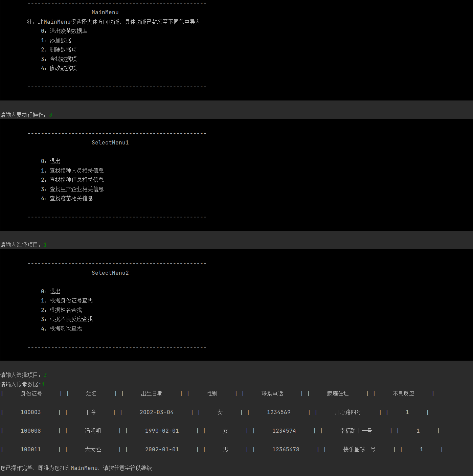Click address 开心路四号
Screen dimensions: 473x476
point(348,412)
